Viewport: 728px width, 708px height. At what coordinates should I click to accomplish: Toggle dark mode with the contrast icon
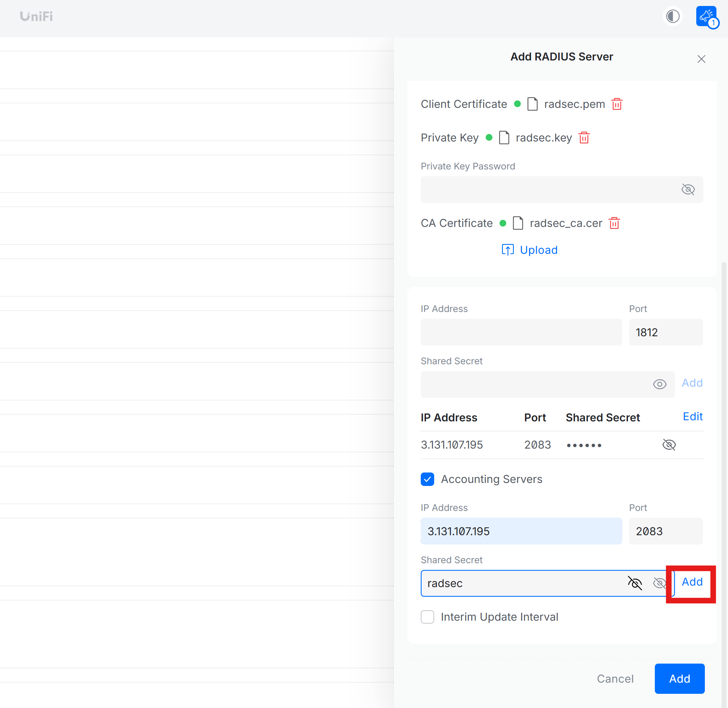[x=673, y=16]
